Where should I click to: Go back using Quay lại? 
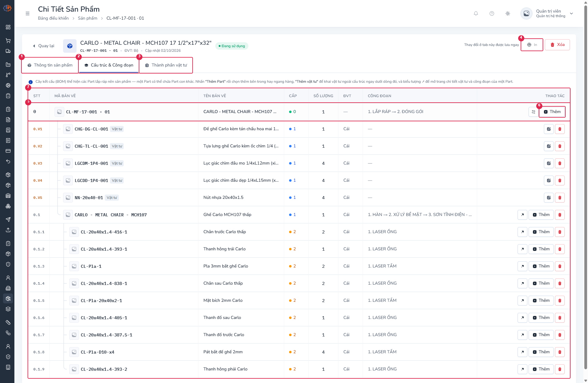pos(43,46)
